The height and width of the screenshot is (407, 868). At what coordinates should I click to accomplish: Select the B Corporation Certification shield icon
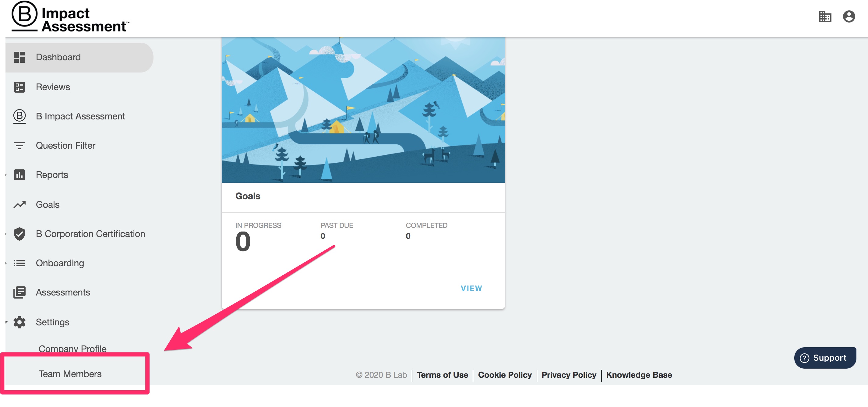[x=19, y=234]
